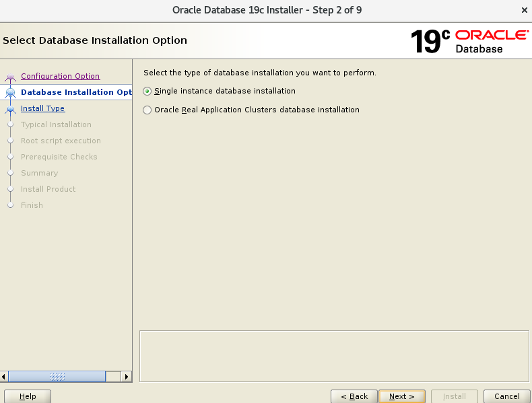
Task: Select Single instance database installation radio
Action: pos(147,91)
